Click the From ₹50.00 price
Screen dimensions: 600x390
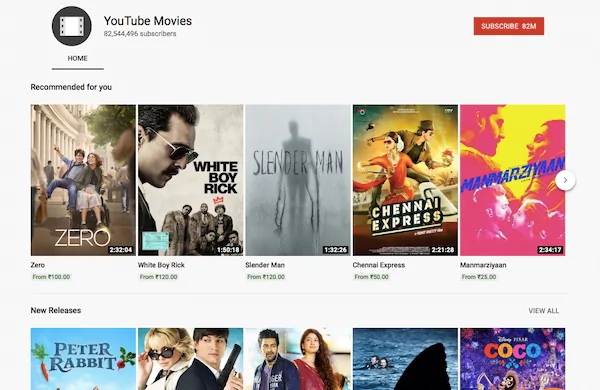tap(372, 277)
